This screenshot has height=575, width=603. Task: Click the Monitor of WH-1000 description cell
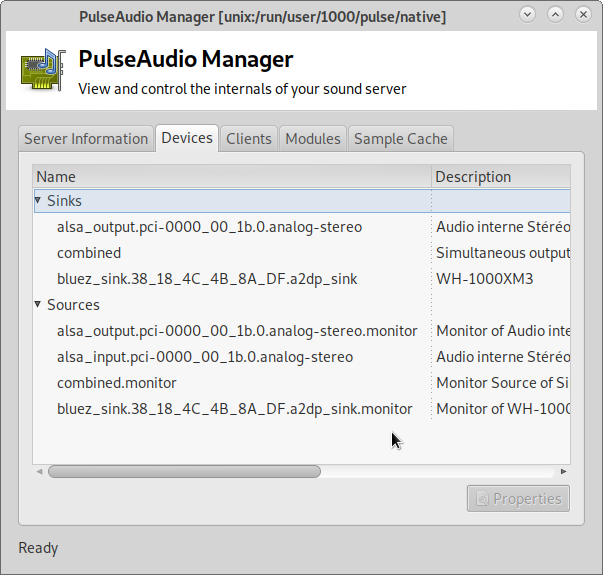click(x=503, y=409)
